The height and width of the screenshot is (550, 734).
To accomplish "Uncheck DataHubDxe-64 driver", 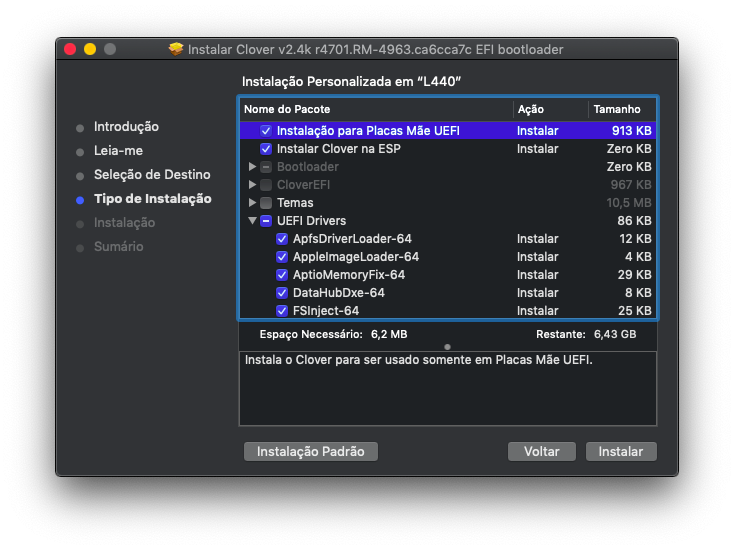I will [x=282, y=293].
